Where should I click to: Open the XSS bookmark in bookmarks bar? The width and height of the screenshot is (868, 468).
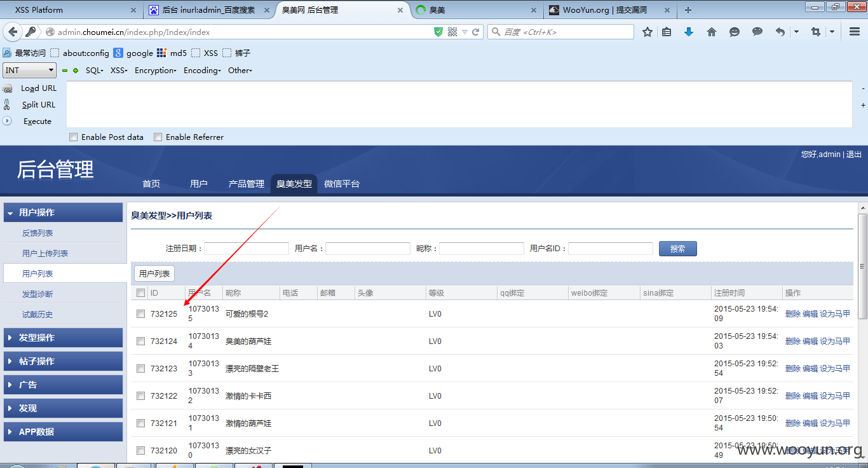click(x=205, y=53)
